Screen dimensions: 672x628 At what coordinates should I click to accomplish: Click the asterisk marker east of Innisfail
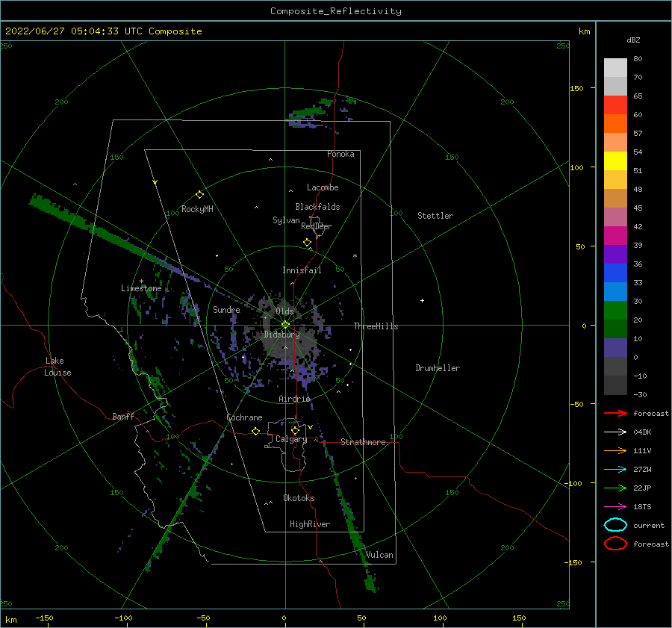point(355,256)
